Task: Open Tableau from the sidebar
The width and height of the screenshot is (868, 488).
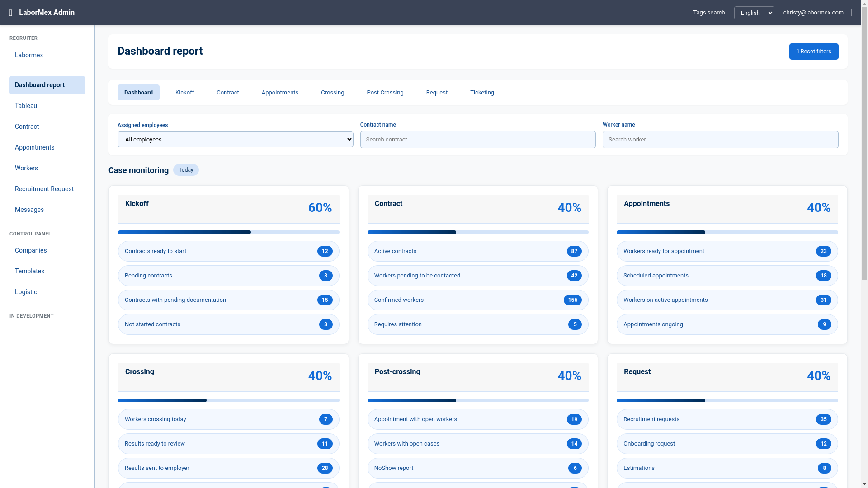Action: coord(47,106)
